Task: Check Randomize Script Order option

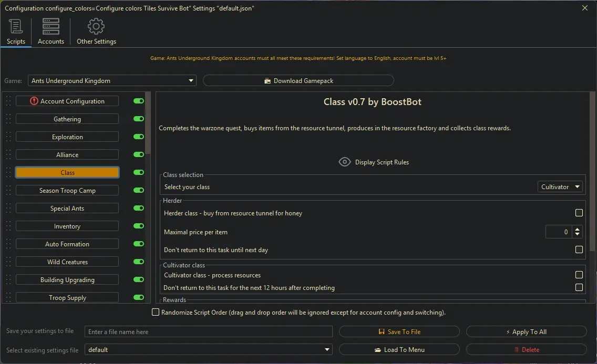Action: [156, 313]
